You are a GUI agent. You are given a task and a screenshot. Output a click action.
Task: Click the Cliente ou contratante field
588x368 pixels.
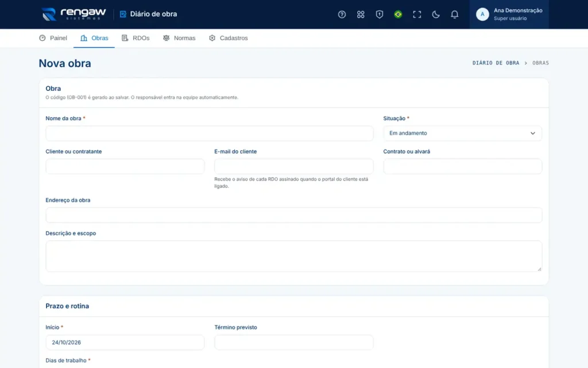click(125, 166)
